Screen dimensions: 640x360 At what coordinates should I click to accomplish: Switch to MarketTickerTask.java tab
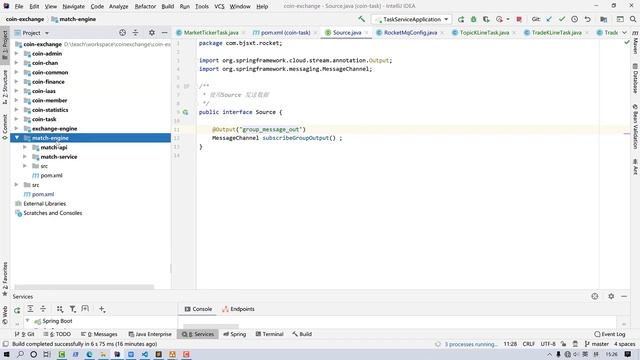pos(211,33)
